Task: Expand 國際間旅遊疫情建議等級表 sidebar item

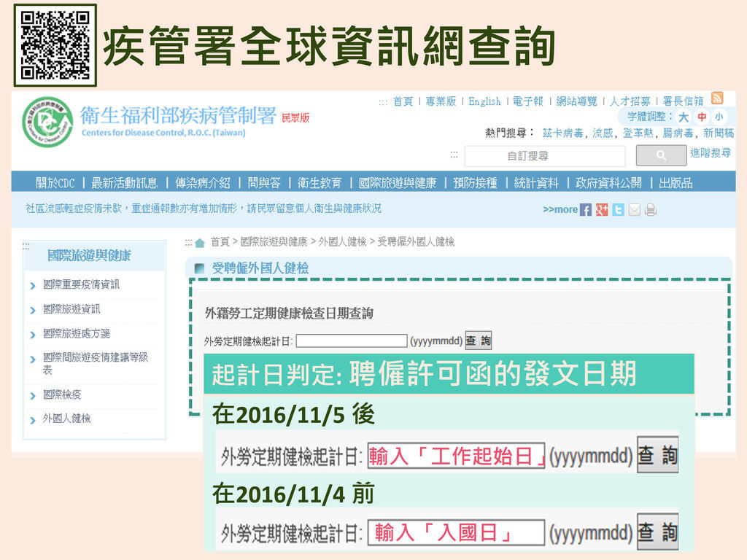Action: point(96,363)
